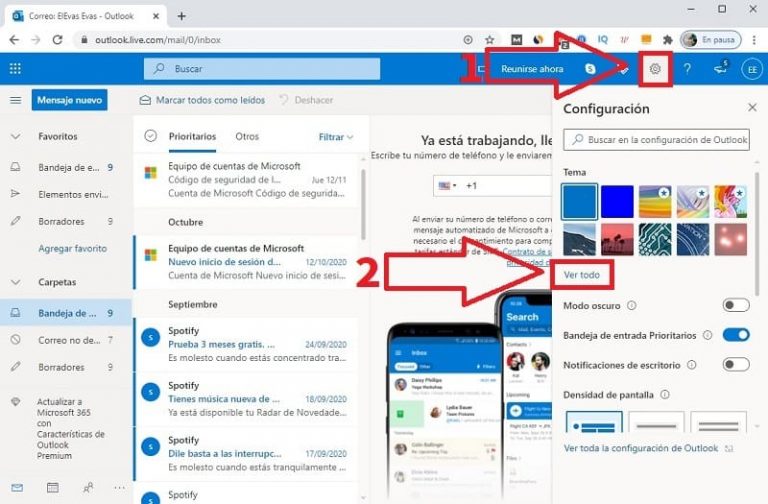Viewport: 768px width, 504px height.
Task: Open the Settings gear icon
Action: (x=655, y=69)
